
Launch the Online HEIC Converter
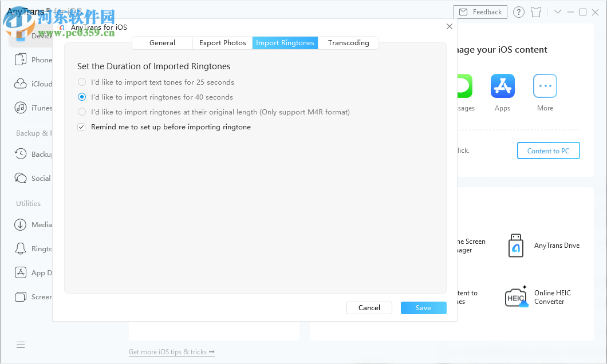(x=516, y=297)
